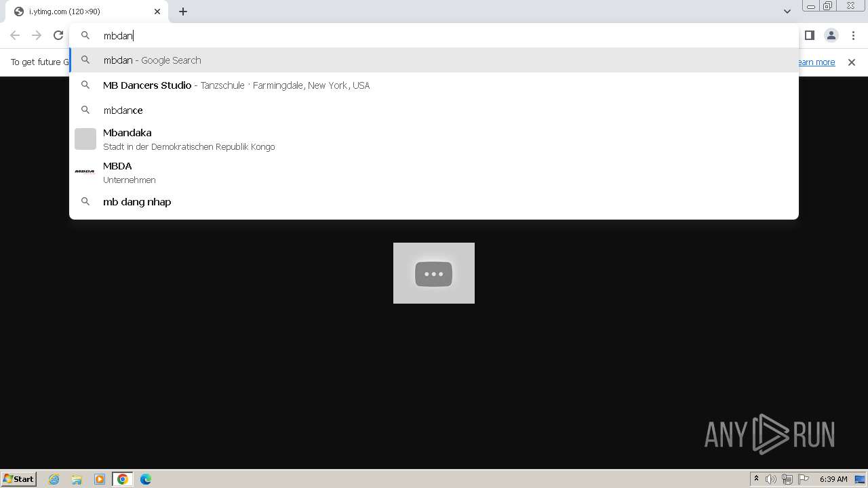This screenshot has height=488, width=868.
Task: Click the search icon beside 'mbdance'
Action: [x=85, y=110]
